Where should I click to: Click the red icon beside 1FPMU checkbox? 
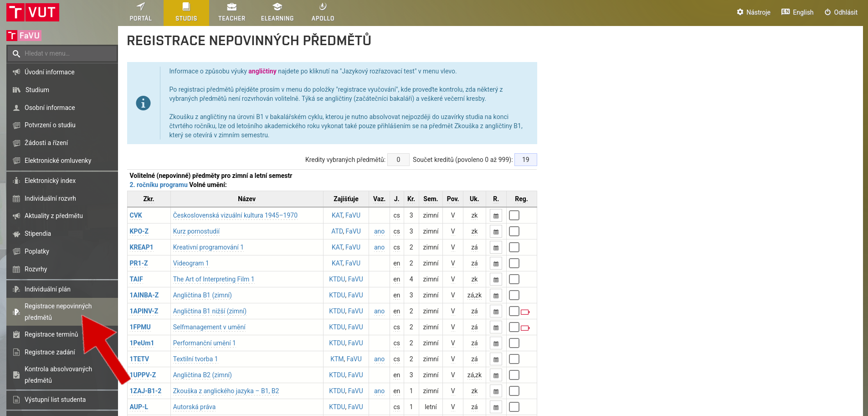coord(525,328)
